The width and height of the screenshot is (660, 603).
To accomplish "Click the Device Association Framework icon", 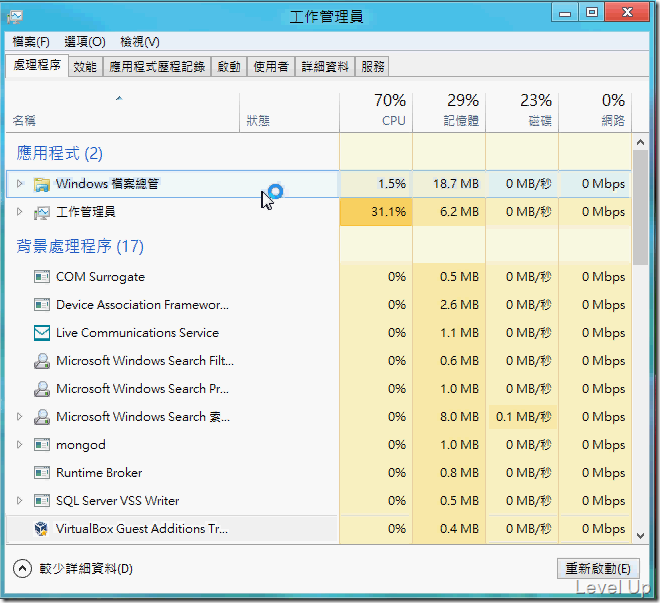I will [x=42, y=305].
